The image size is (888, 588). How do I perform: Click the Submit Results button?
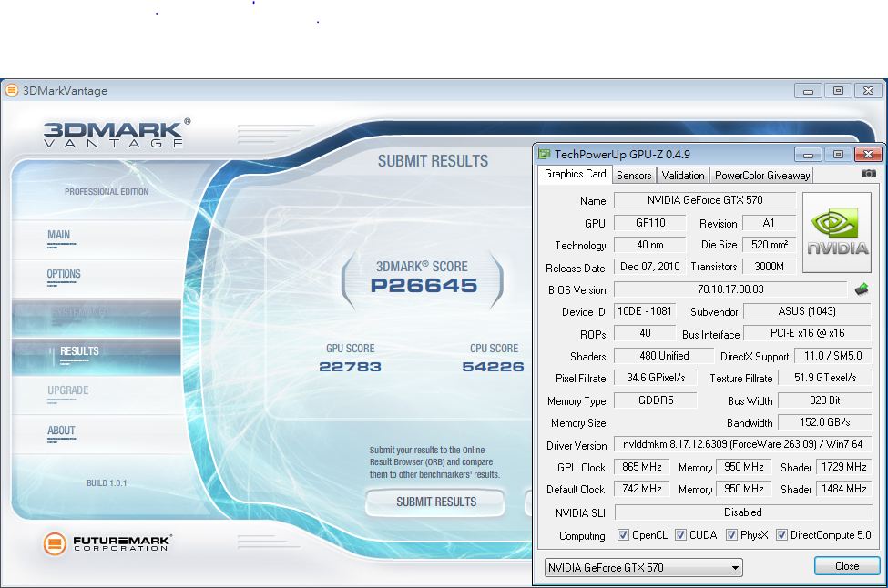435,502
